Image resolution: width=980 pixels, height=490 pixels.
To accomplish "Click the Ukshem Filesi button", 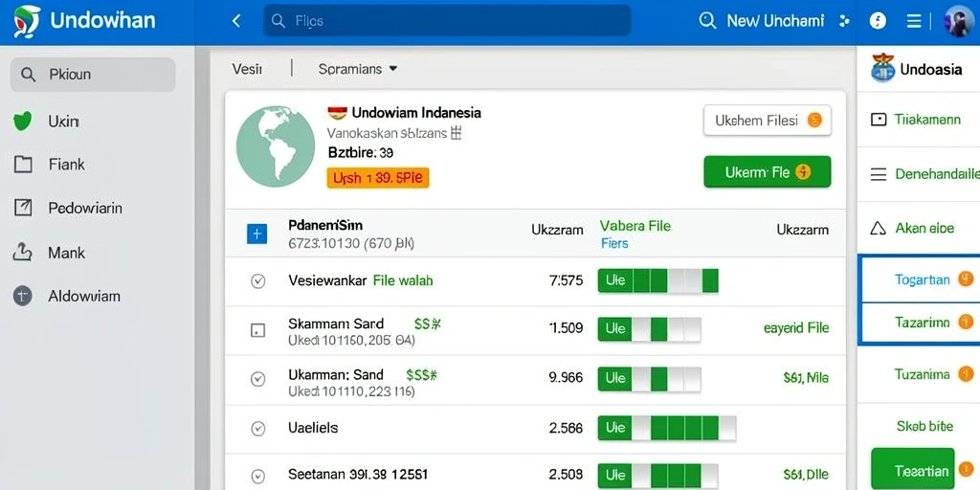I will [768, 120].
